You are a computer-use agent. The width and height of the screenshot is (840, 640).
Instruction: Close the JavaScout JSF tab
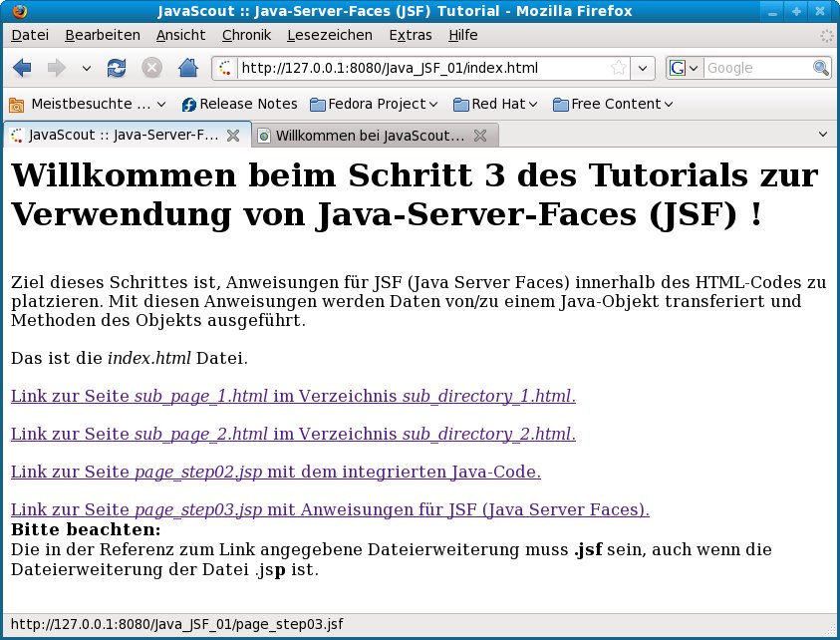coord(233,136)
